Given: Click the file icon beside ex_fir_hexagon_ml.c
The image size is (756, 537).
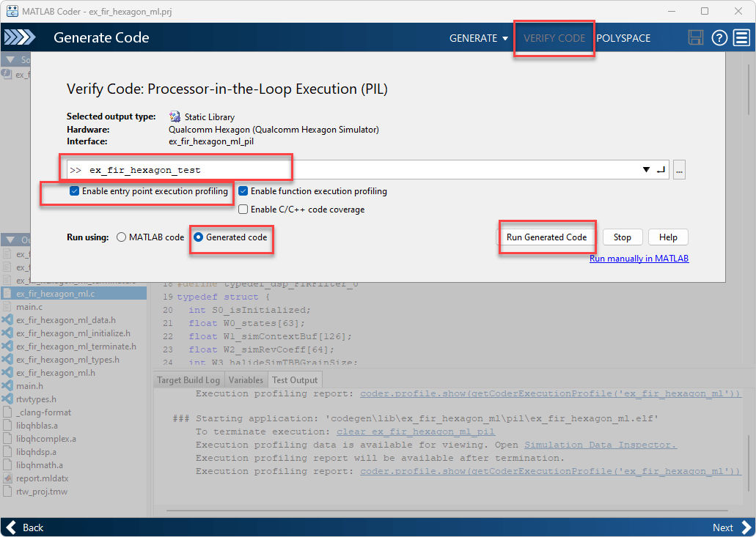Looking at the screenshot, I should point(7,293).
